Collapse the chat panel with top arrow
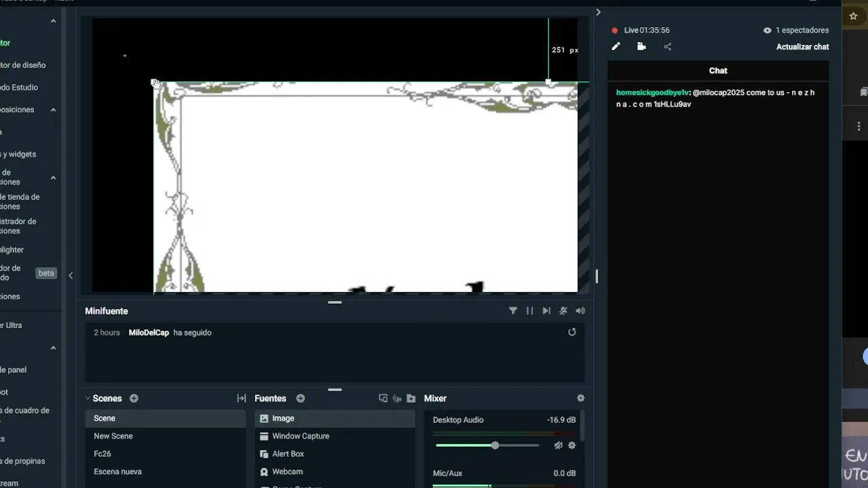 pos(598,12)
